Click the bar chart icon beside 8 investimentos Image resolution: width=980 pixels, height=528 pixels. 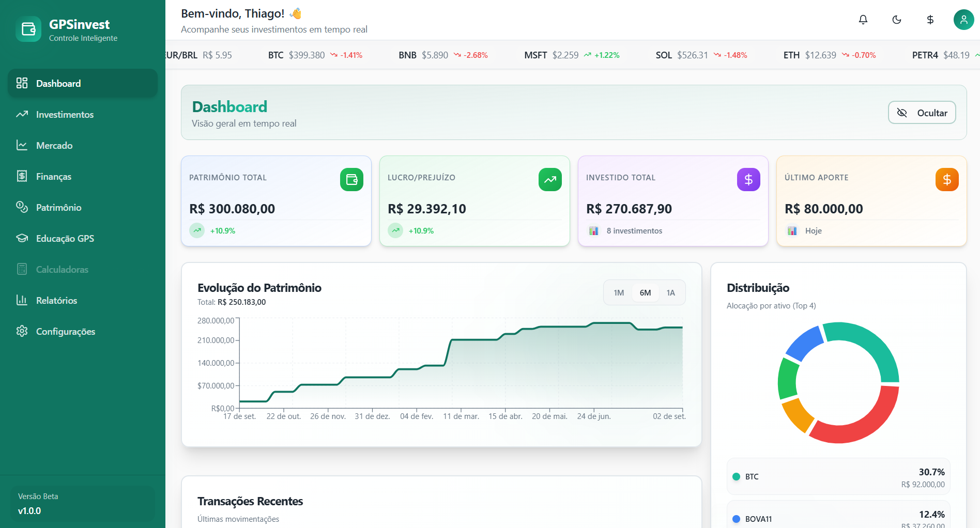pos(594,231)
